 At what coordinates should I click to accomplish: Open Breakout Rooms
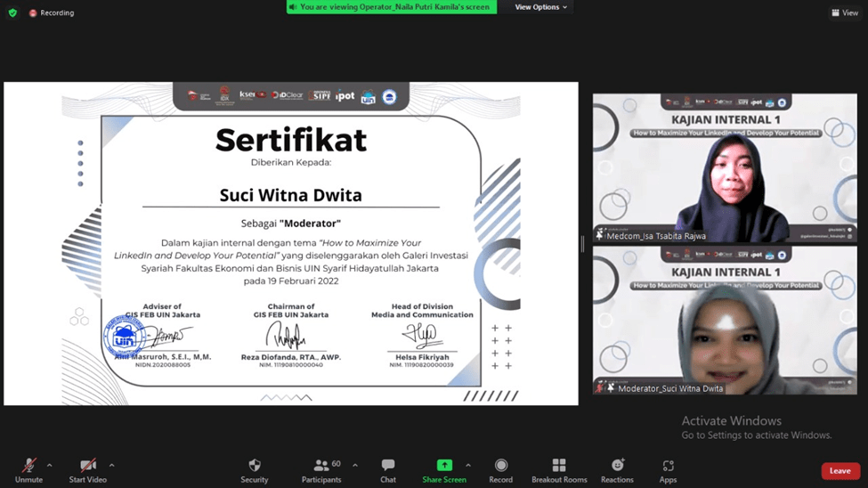tap(559, 470)
